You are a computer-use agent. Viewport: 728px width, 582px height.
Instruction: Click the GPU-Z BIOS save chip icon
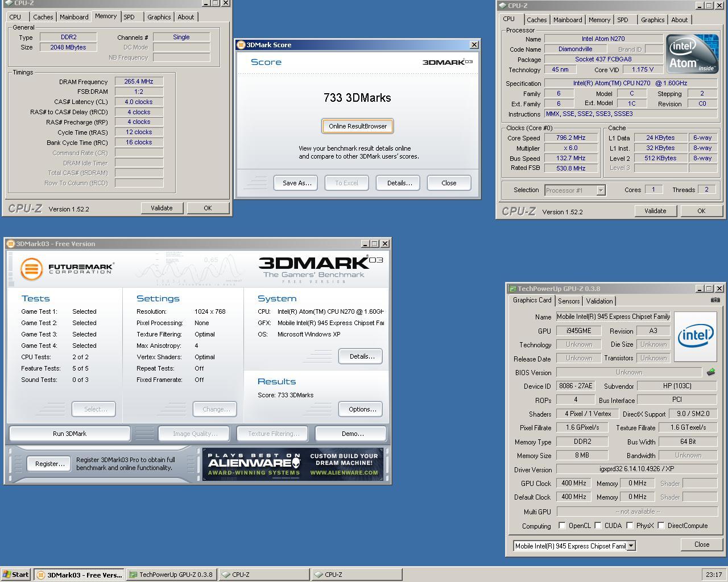tap(711, 372)
